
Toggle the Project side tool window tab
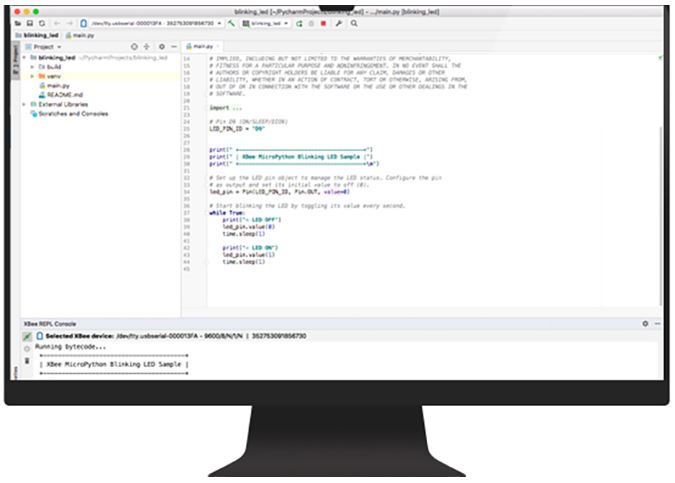coord(15,60)
